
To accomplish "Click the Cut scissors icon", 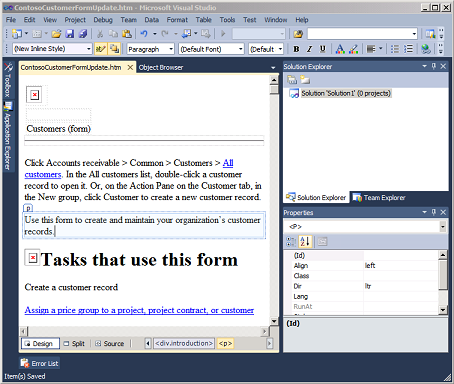I will [x=100, y=34].
